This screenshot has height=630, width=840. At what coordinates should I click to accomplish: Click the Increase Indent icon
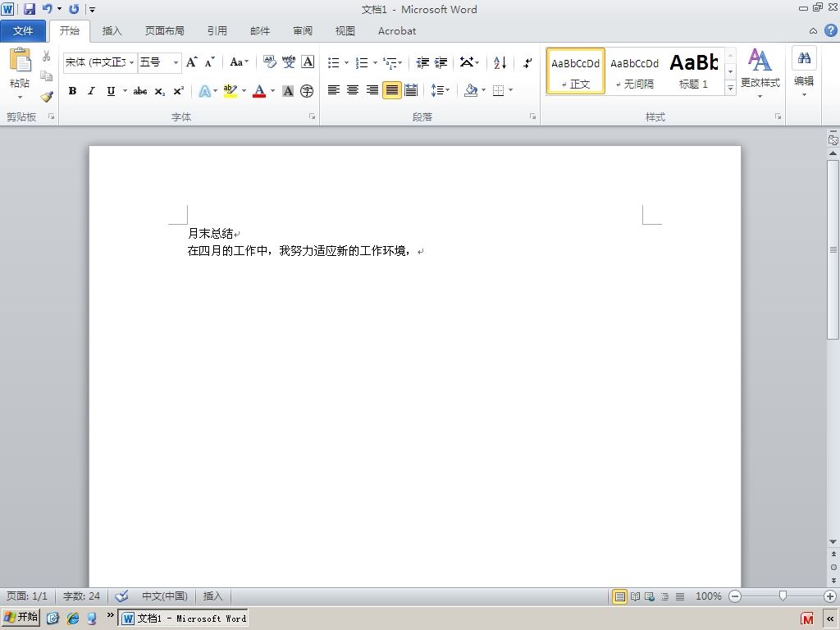point(441,62)
